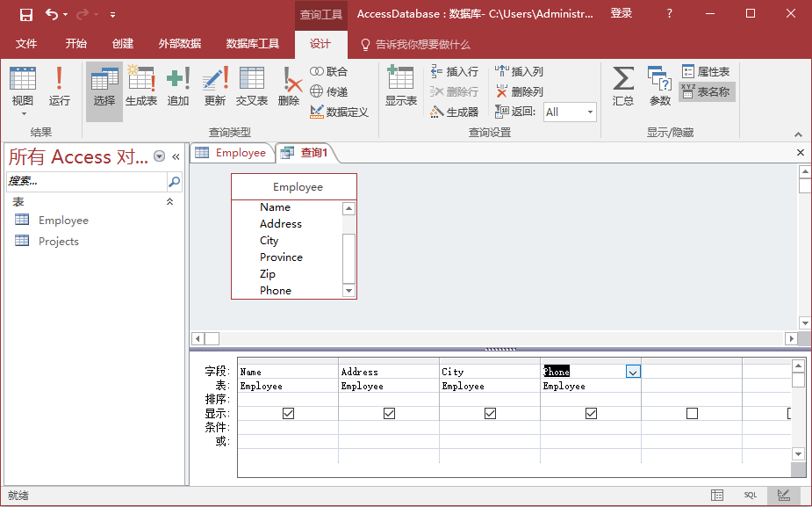Click the 运行 (Run) query icon

pyautogui.click(x=59, y=87)
